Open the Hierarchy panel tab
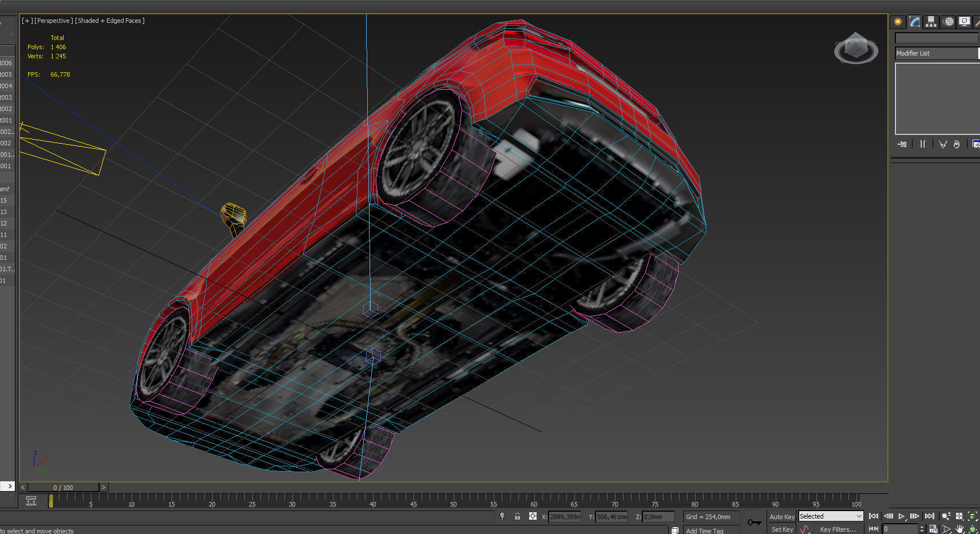Image resolution: width=980 pixels, height=534 pixels. (931, 22)
